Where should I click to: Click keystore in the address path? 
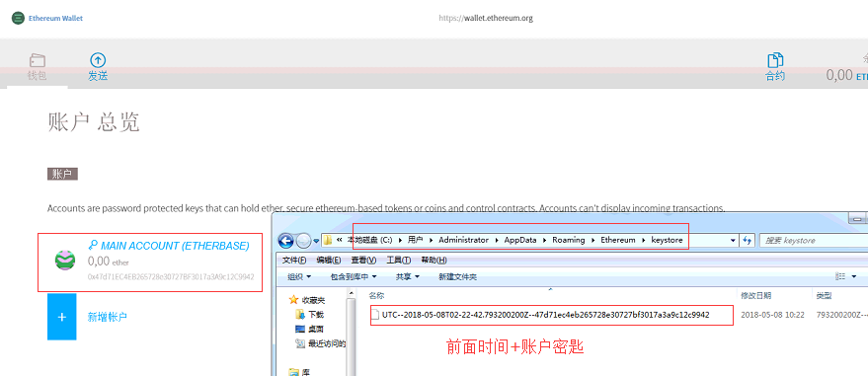667,240
